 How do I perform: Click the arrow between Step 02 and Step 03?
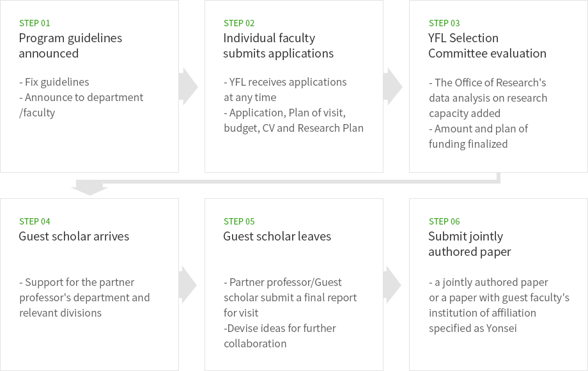(392, 86)
